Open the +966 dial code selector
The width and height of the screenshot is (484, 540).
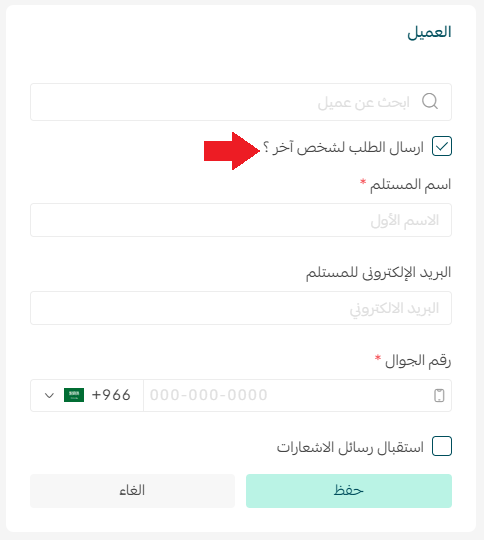[x=87, y=395]
